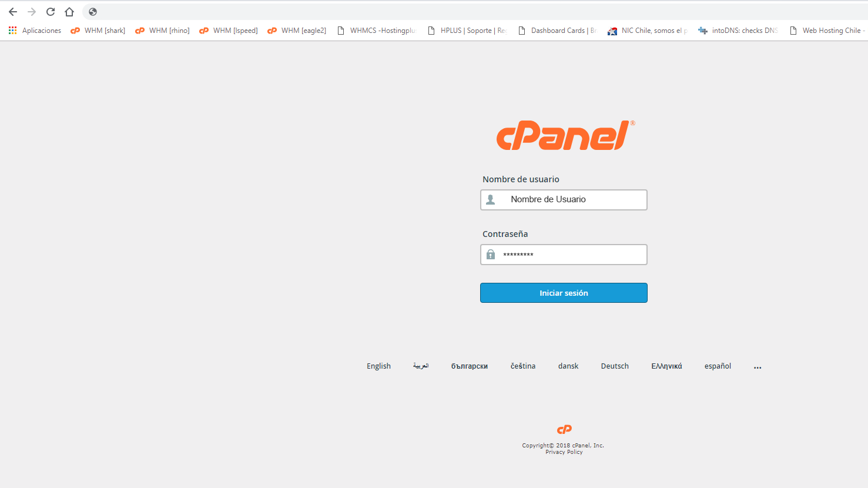Switch language to Deutsch
The height and width of the screenshot is (488, 868).
click(615, 366)
